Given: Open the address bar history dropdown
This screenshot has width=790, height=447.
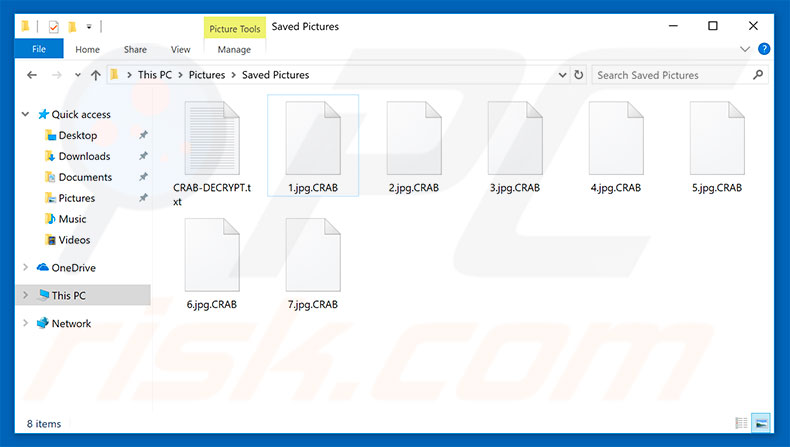Looking at the screenshot, I should tap(561, 75).
